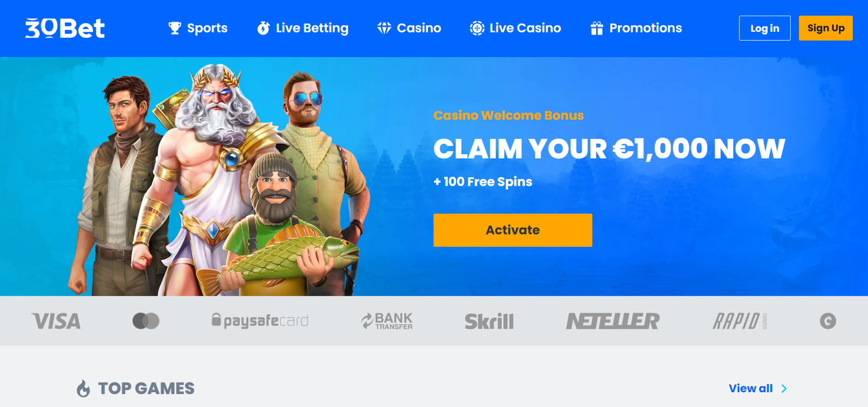868x407 pixels.
Task: Click the Top Games flame icon
Action: pos(83,389)
